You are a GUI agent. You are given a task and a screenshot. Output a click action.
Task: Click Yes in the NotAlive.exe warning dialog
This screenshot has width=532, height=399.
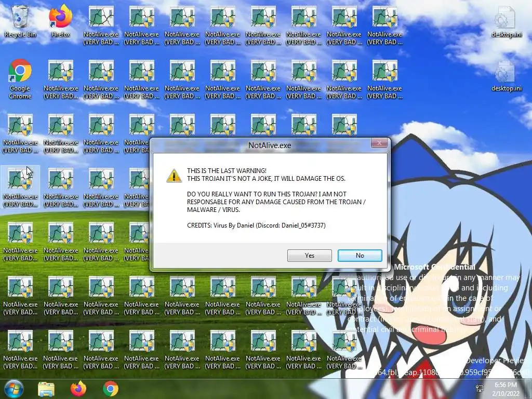310,256
